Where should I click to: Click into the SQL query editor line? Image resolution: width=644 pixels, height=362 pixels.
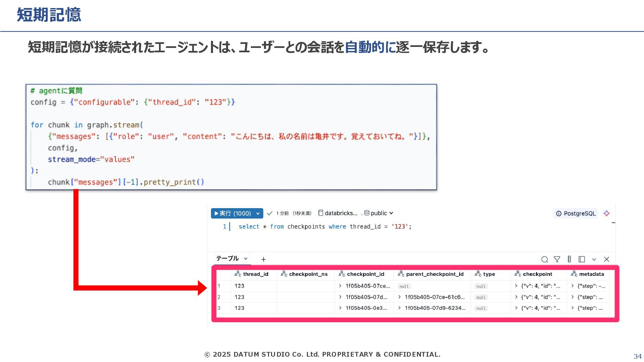coord(325,227)
